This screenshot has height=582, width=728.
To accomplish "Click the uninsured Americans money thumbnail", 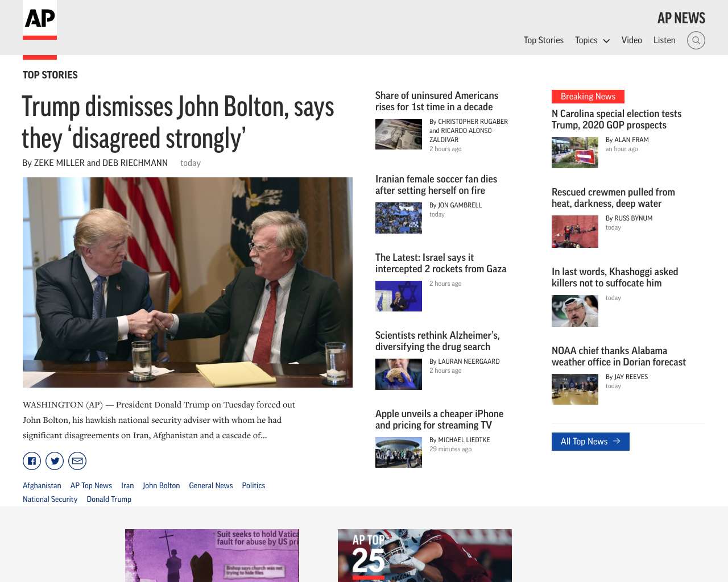I will pos(399,134).
